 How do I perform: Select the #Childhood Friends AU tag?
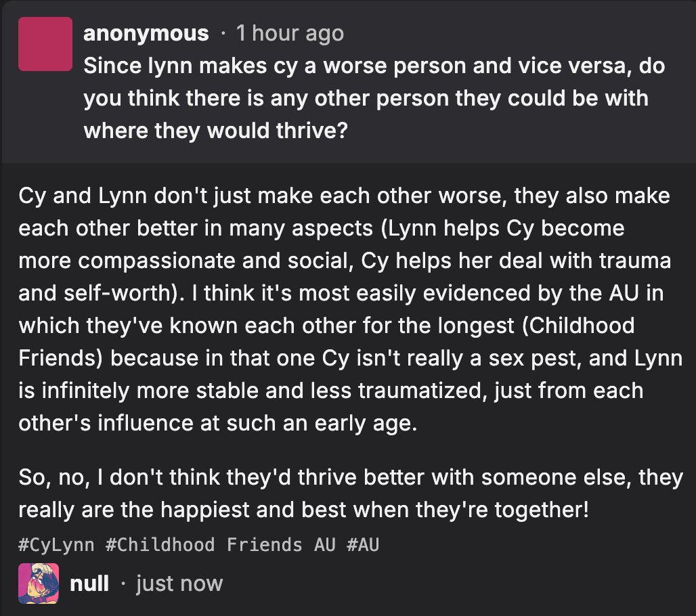220,544
